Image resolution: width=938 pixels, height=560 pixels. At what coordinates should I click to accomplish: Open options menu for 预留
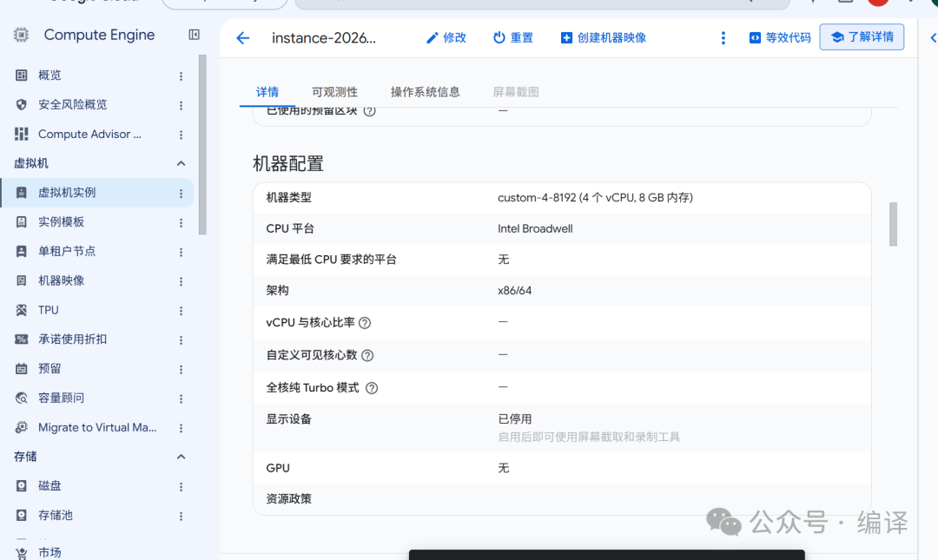[x=182, y=369]
